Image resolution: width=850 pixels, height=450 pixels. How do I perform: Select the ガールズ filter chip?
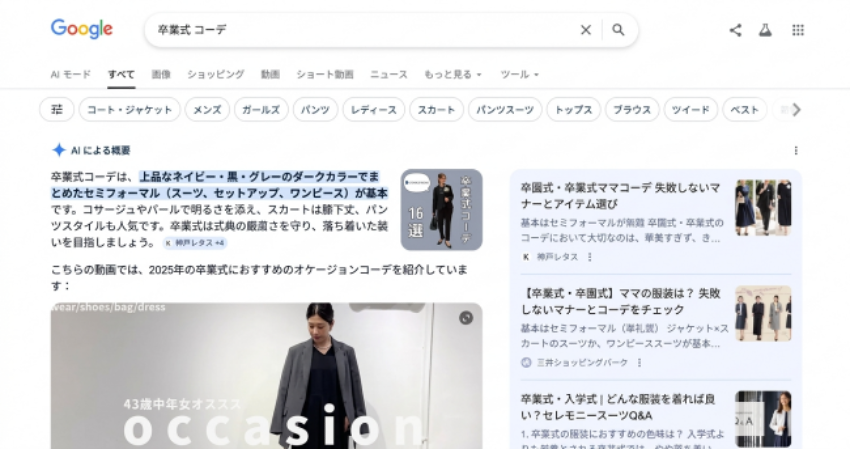click(261, 110)
